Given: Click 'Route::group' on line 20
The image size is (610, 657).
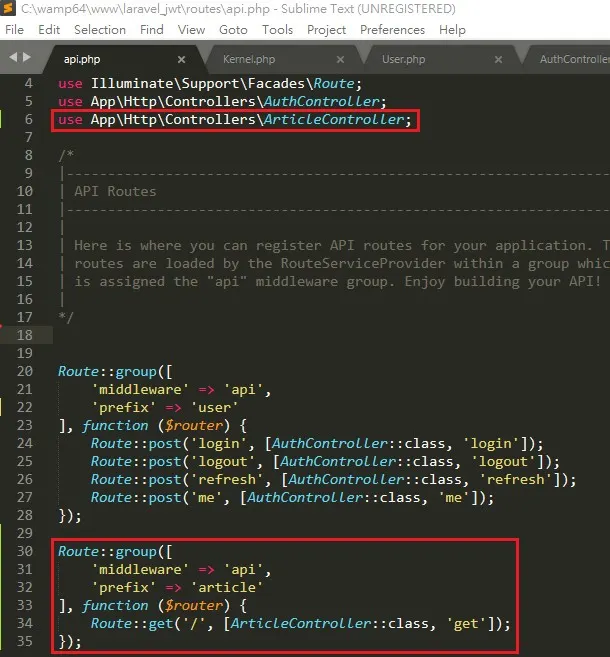Looking at the screenshot, I should pyautogui.click(x=107, y=371).
